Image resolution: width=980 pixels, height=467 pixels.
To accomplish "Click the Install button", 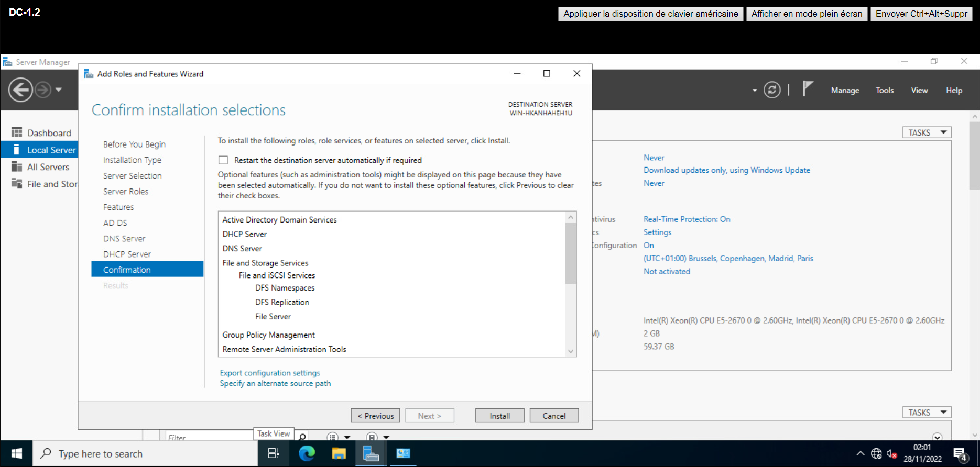I will pyautogui.click(x=499, y=416).
